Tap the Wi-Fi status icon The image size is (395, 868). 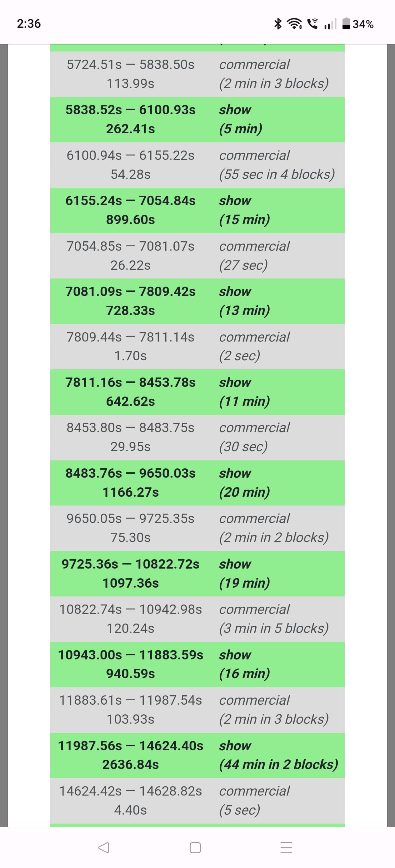pyautogui.click(x=294, y=24)
